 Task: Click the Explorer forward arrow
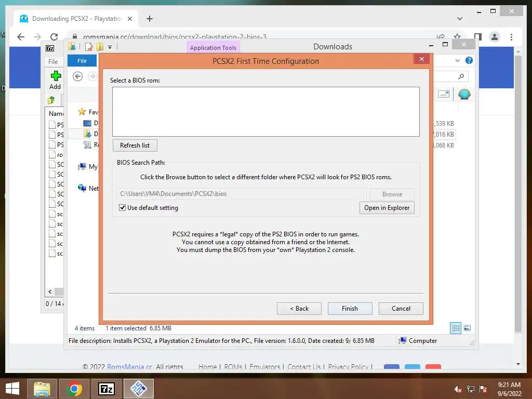(x=92, y=76)
